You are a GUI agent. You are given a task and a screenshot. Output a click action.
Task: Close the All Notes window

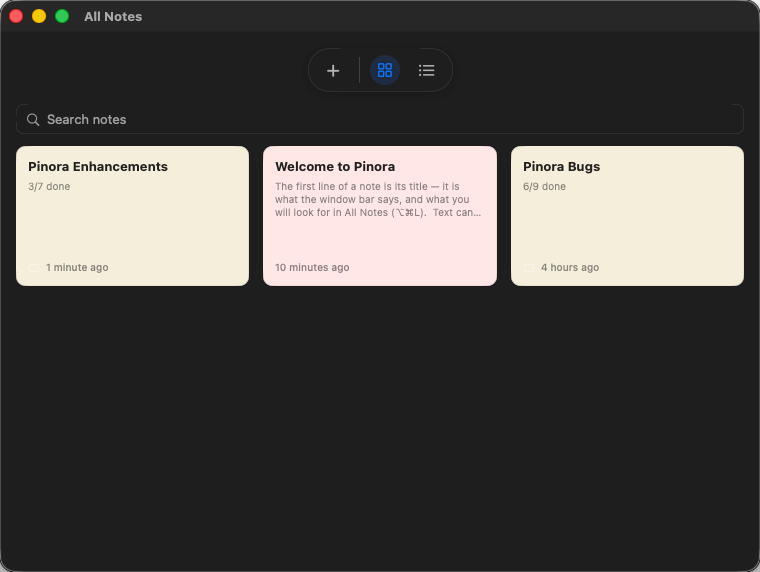pos(16,16)
